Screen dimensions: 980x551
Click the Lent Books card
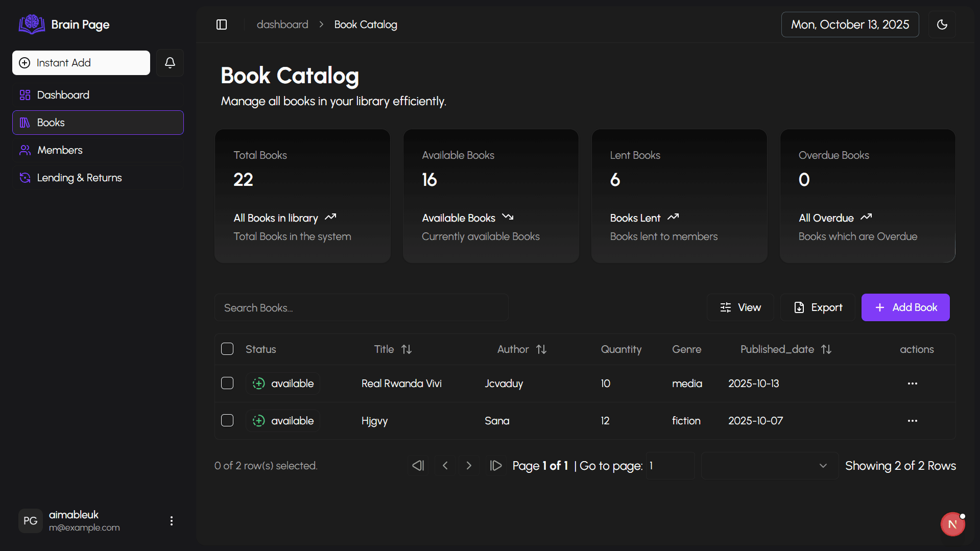[679, 196]
